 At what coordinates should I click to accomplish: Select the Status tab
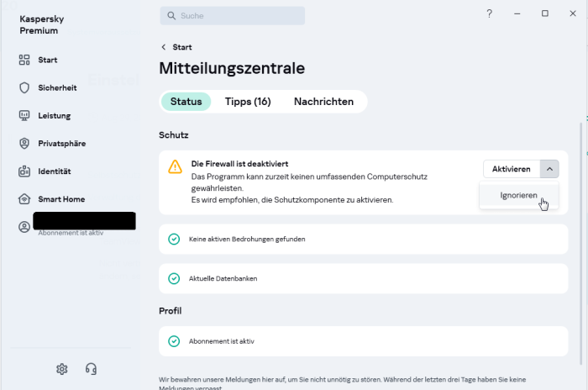[186, 102]
